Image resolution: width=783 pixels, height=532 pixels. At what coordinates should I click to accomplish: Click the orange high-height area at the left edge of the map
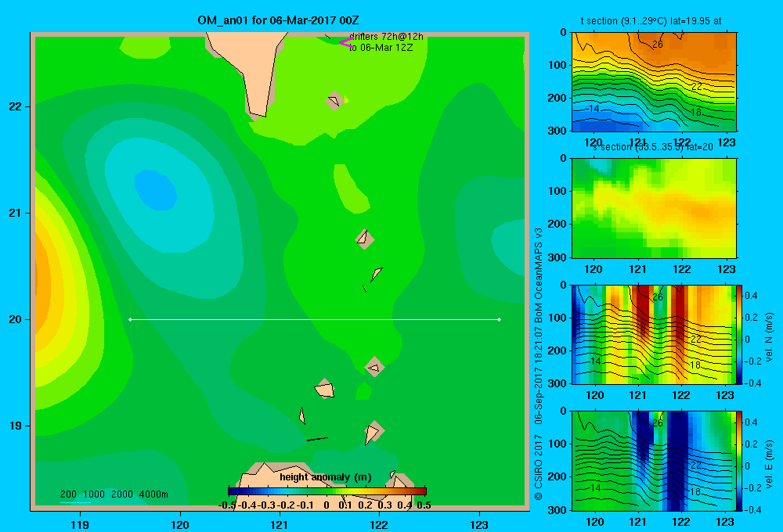[x=43, y=285]
